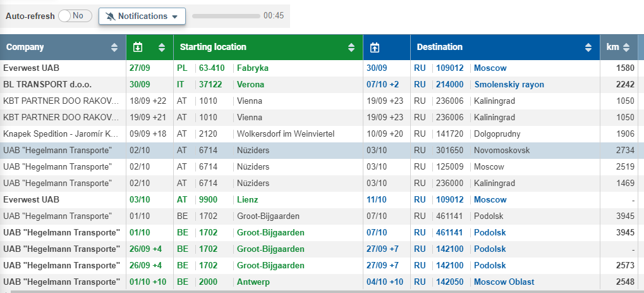Click the 2573 km value
The image size is (644, 293).
tap(625, 265)
